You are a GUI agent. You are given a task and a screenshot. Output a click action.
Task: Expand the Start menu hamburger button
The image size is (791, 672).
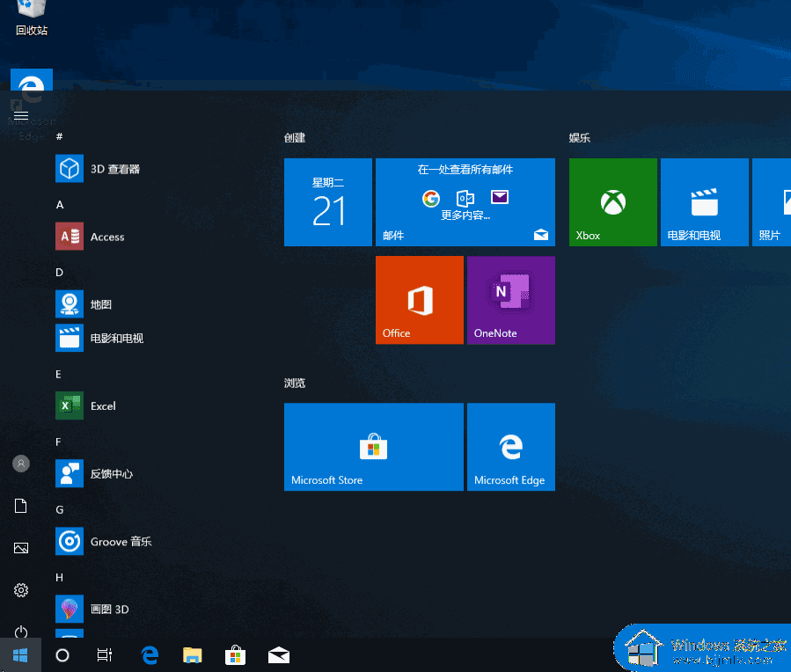click(x=21, y=116)
